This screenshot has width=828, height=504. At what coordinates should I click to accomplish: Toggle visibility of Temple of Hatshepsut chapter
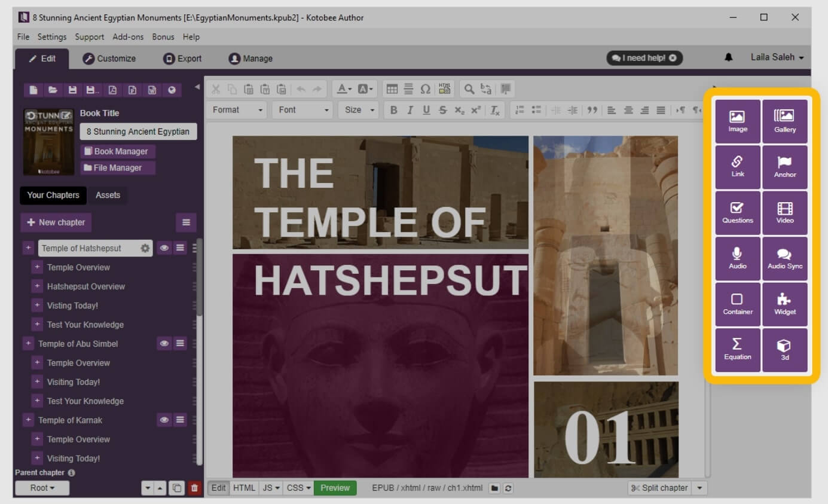click(164, 248)
